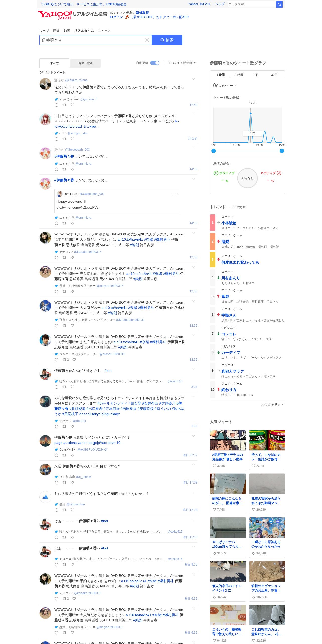Reply to Dear.My Evil tweet 昨日 22:37
Screen dimensions: 322x644
[57, 455]
